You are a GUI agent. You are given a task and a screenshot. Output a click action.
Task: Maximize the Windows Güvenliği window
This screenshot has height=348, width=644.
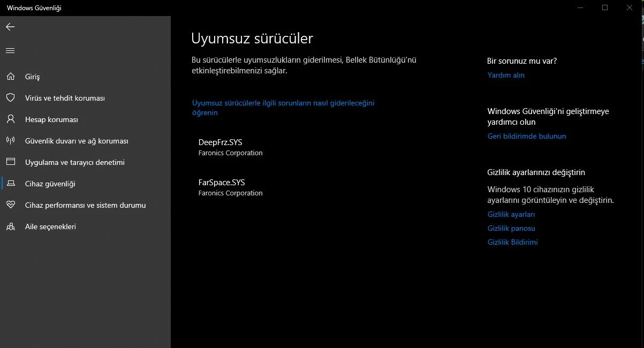[605, 7]
